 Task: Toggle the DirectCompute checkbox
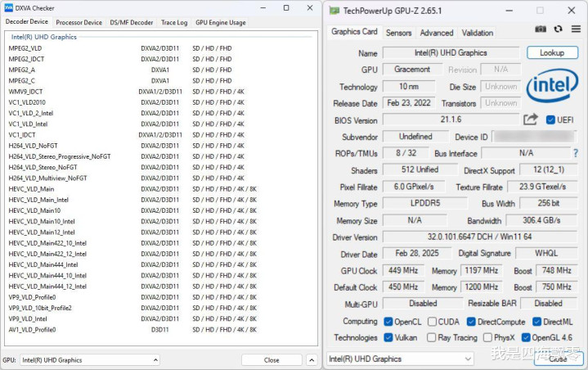pos(471,322)
